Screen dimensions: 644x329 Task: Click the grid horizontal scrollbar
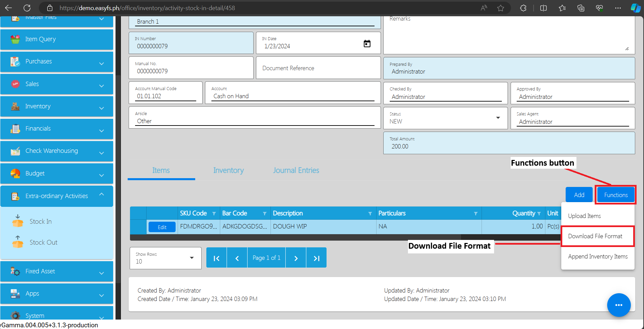tap(295, 238)
